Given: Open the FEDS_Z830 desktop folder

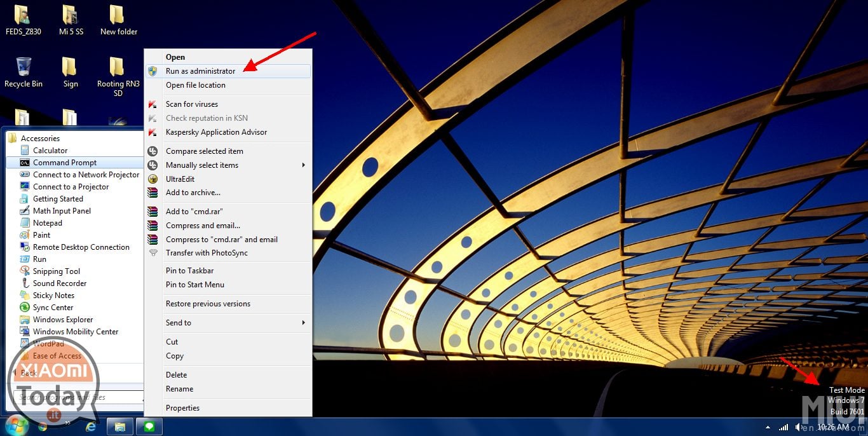Looking at the screenshot, I should [x=23, y=20].
